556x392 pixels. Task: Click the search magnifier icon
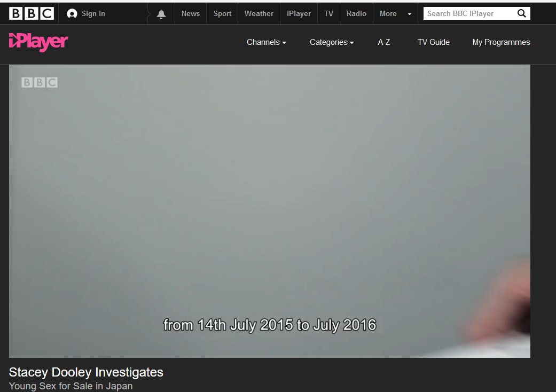[522, 13]
